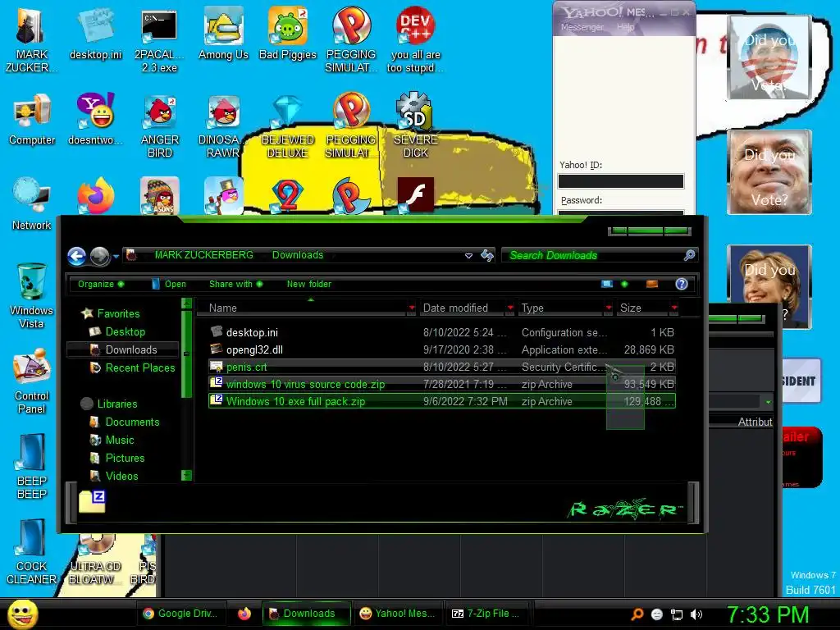The height and width of the screenshot is (630, 840).
Task: Click the search magnifier in Downloads
Action: coord(689,256)
